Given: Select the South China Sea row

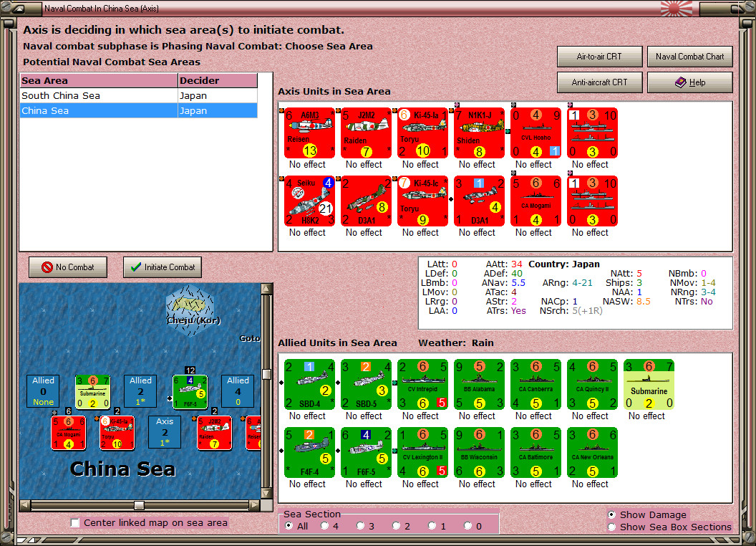Looking at the screenshot, I should point(138,95).
